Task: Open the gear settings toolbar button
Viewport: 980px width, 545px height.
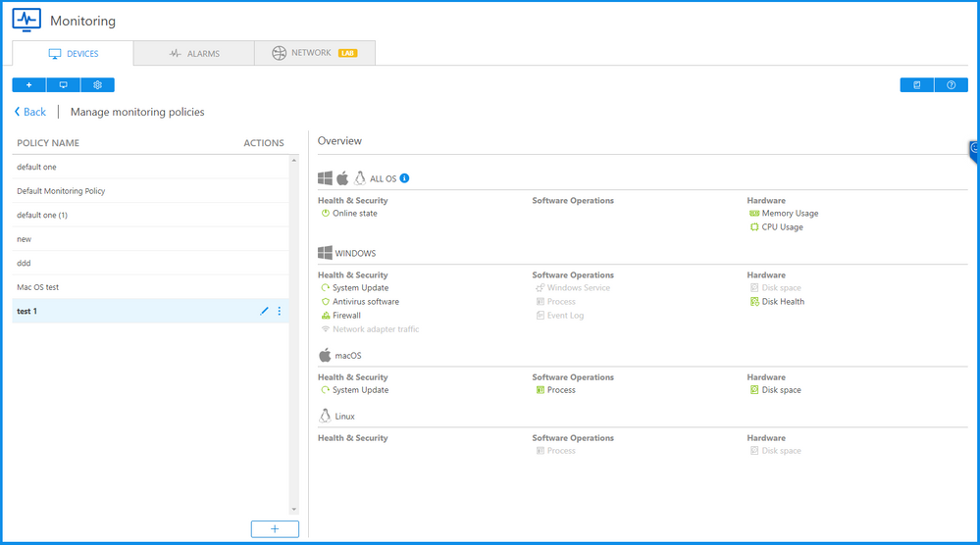Action: [97, 85]
